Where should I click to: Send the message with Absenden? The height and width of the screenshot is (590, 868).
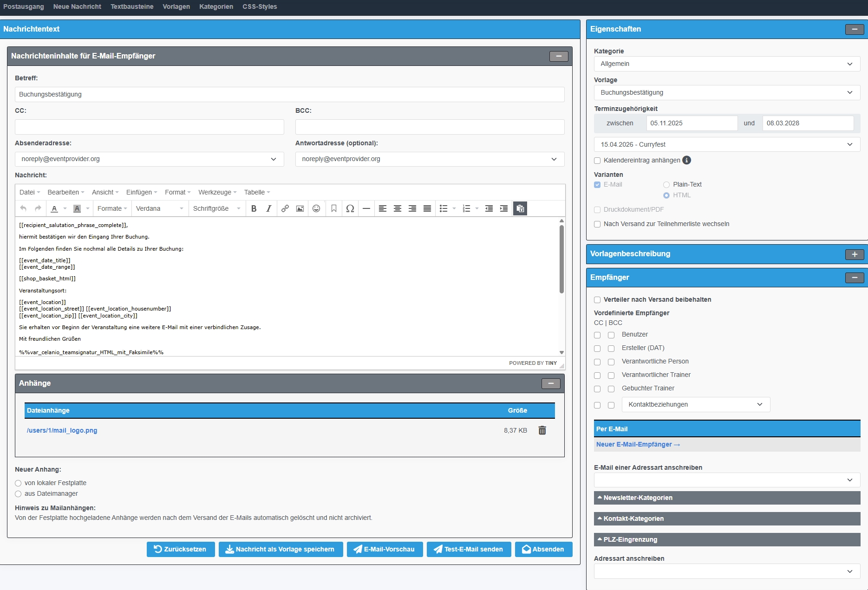point(543,550)
